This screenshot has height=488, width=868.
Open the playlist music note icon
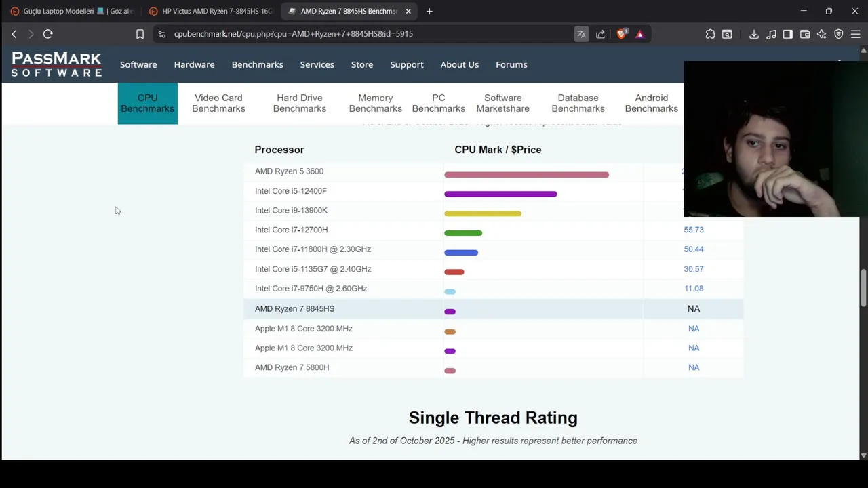771,34
